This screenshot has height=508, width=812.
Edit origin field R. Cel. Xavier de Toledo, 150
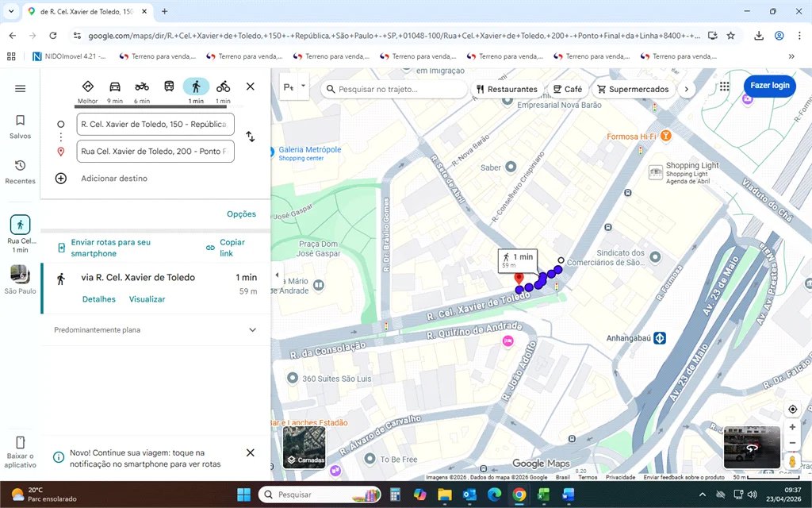(x=155, y=125)
